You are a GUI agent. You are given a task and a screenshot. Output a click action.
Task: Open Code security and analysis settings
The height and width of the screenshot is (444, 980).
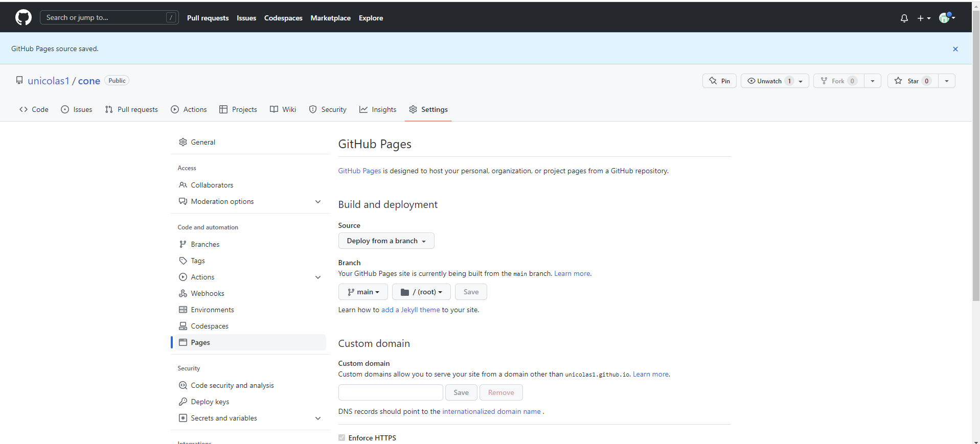(x=250, y=385)
